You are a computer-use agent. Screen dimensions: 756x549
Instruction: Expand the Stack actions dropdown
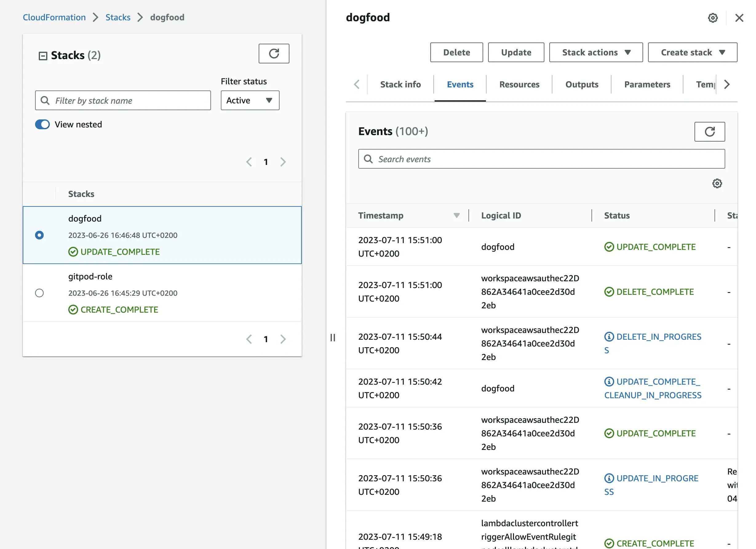coord(596,52)
